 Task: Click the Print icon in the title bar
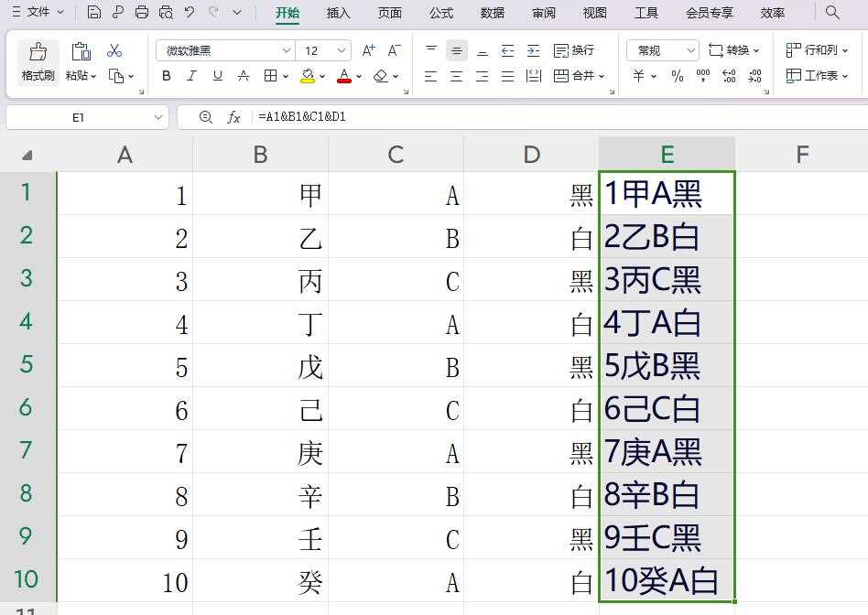[x=141, y=13]
